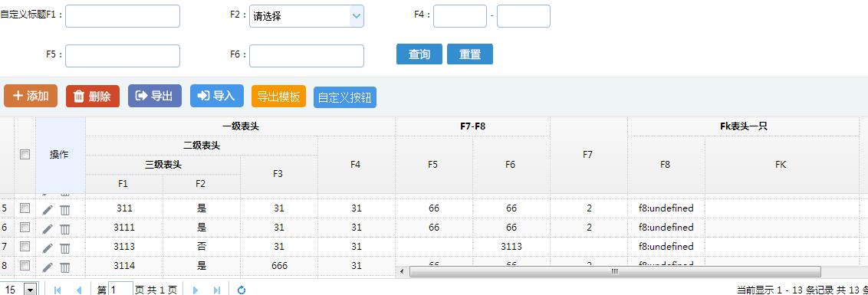Screen dimensions: 868x295
Task: Click the F4 range end input
Action: pos(524,16)
